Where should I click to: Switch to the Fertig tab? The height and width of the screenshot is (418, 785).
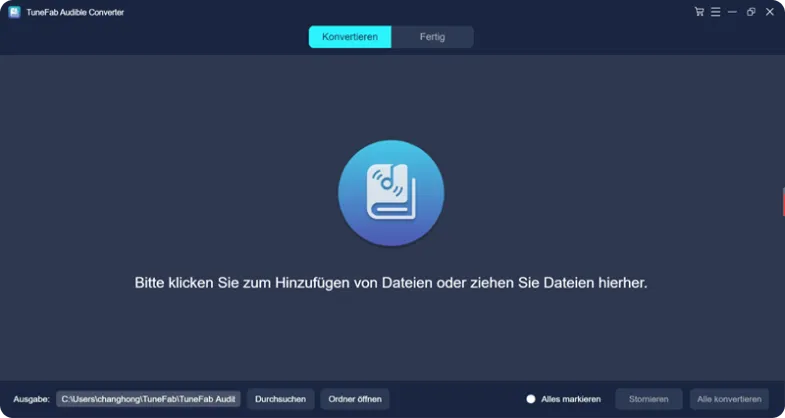(432, 37)
